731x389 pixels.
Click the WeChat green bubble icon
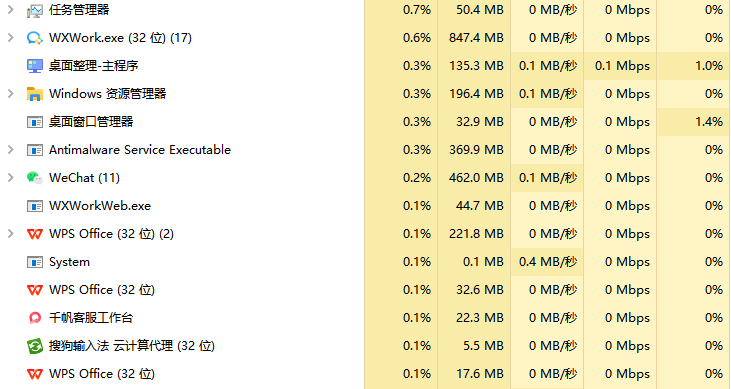click(x=35, y=178)
